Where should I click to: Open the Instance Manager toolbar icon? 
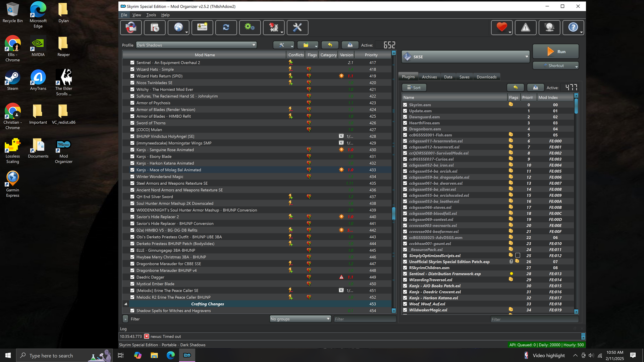coord(131,27)
